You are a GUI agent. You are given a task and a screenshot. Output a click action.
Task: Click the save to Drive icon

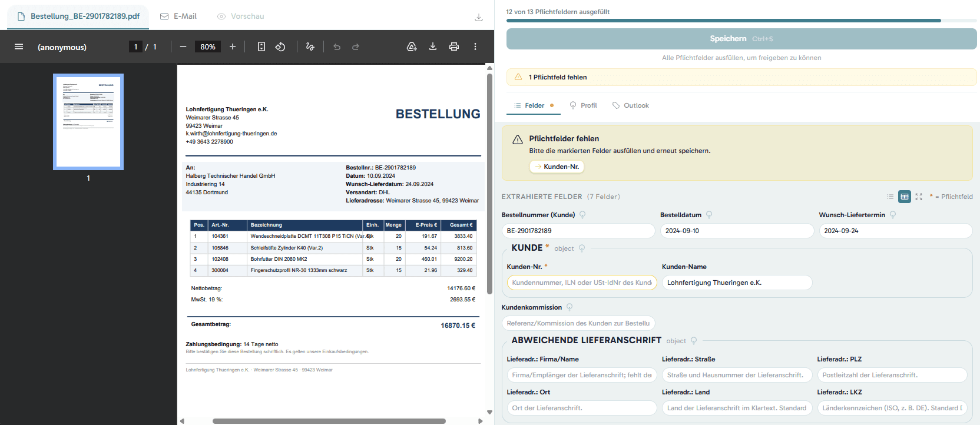[412, 47]
